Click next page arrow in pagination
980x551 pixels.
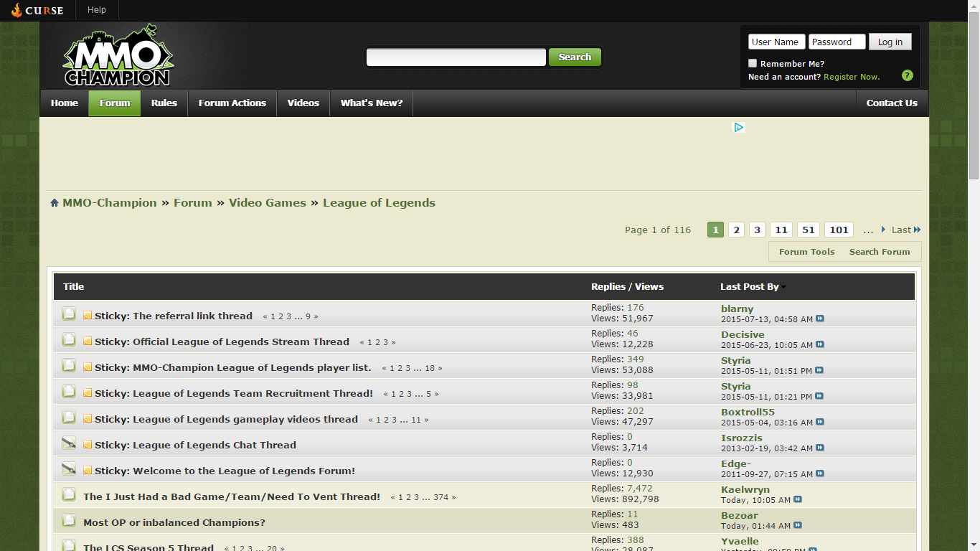click(x=883, y=230)
